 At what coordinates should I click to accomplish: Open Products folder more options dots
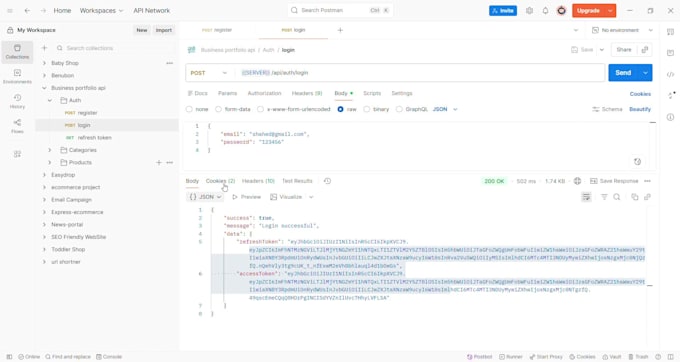click(170, 163)
